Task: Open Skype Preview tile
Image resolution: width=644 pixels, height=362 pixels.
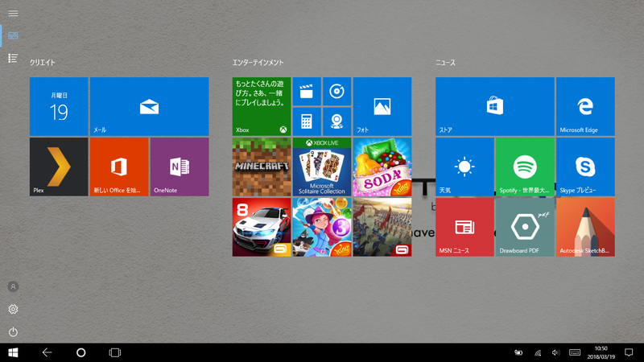Action: pos(585,167)
